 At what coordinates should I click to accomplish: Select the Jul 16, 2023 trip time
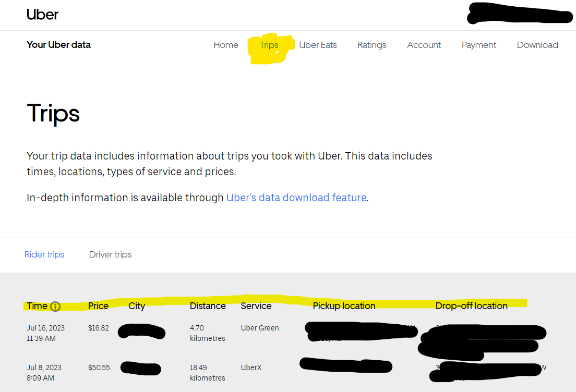click(45, 333)
